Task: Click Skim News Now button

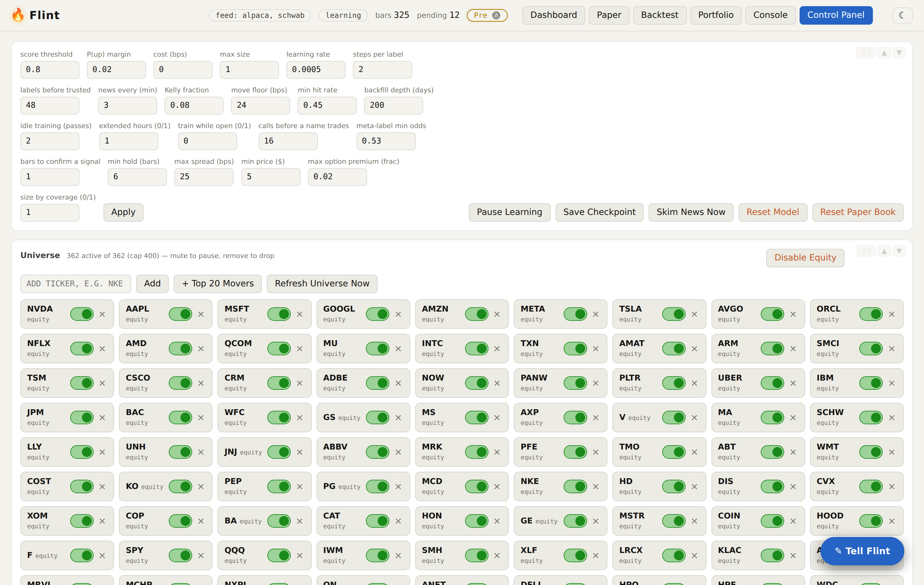Action: [x=691, y=212]
